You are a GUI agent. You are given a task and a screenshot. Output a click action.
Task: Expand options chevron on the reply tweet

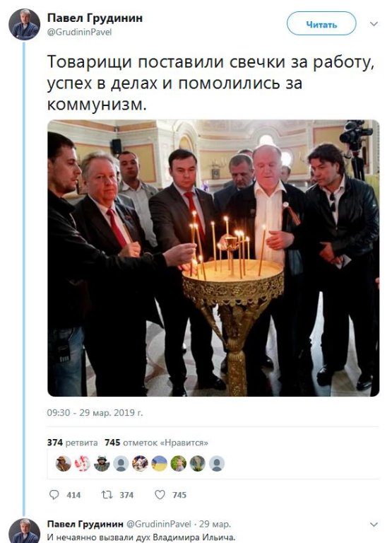click(374, 525)
